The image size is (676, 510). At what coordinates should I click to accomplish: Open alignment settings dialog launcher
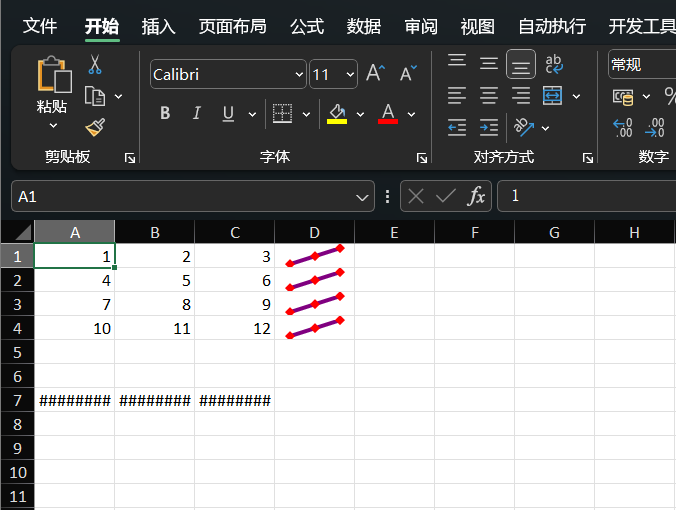pos(588,158)
